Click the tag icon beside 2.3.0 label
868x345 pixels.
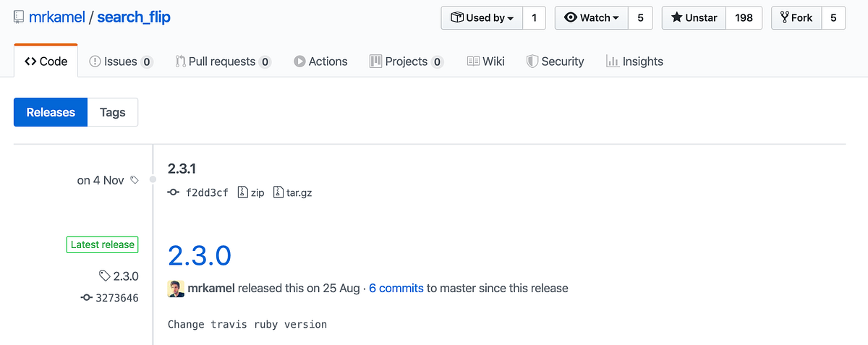click(x=104, y=276)
